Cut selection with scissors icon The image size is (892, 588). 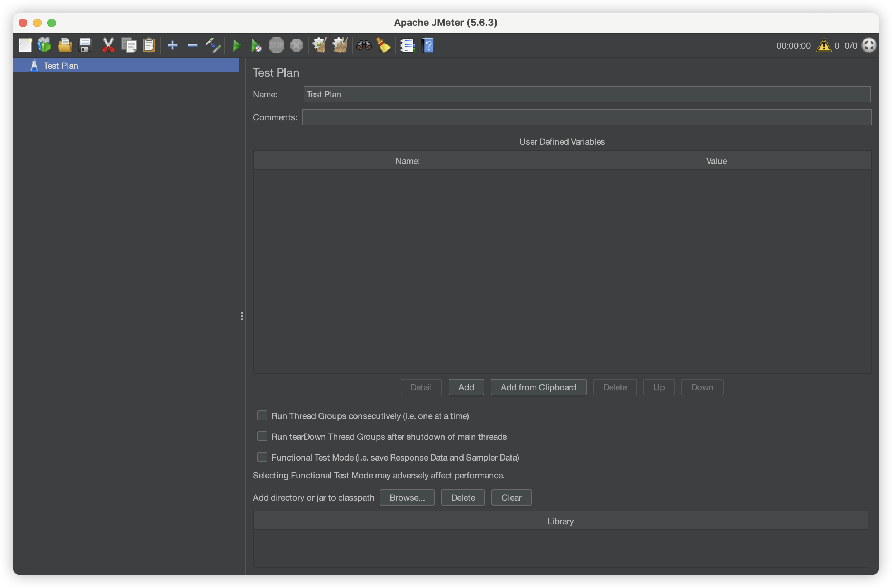click(109, 45)
